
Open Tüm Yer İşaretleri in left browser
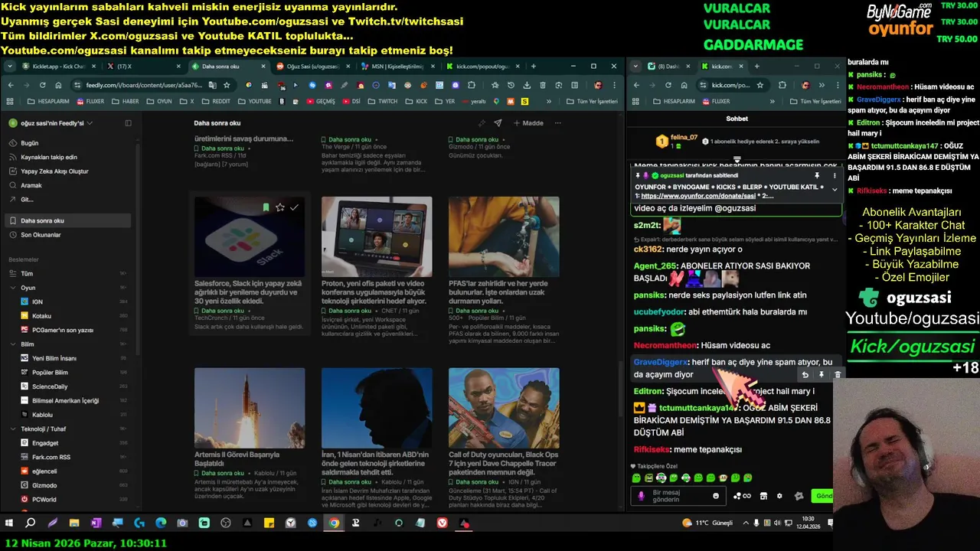coord(592,101)
